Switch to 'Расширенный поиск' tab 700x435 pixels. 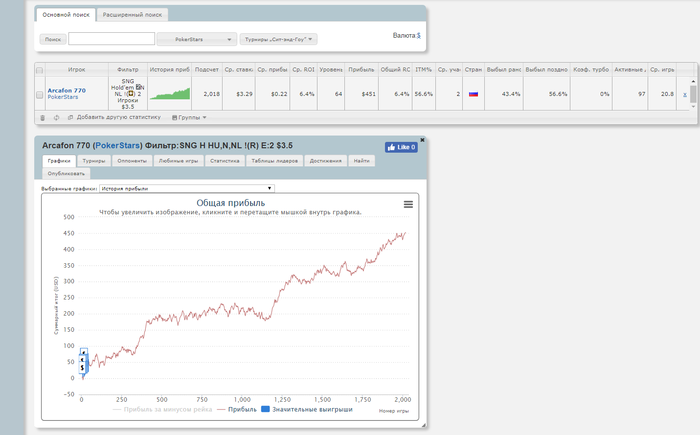[132, 15]
